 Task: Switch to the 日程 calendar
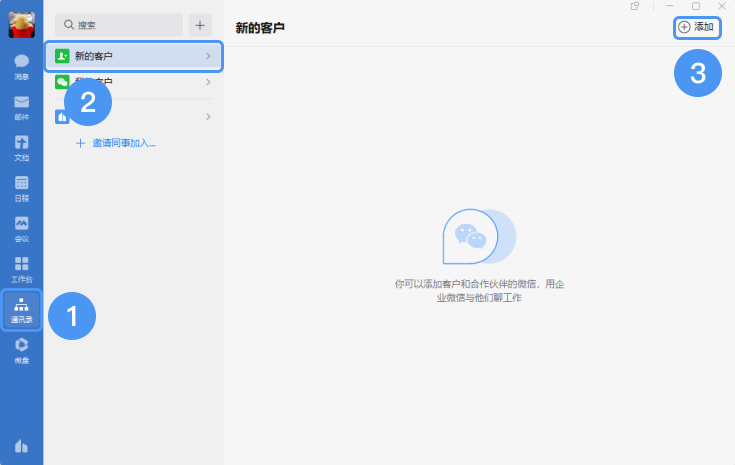(x=21, y=188)
